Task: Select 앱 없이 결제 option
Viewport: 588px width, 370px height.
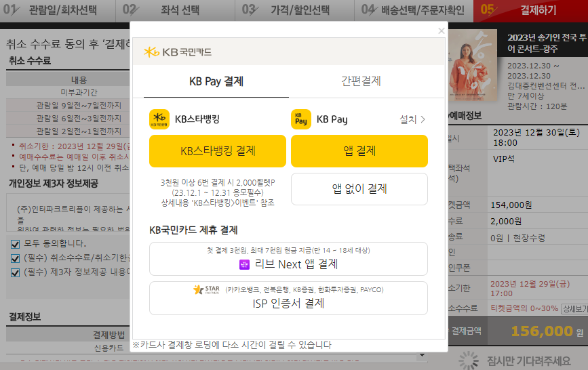Action: click(x=359, y=189)
